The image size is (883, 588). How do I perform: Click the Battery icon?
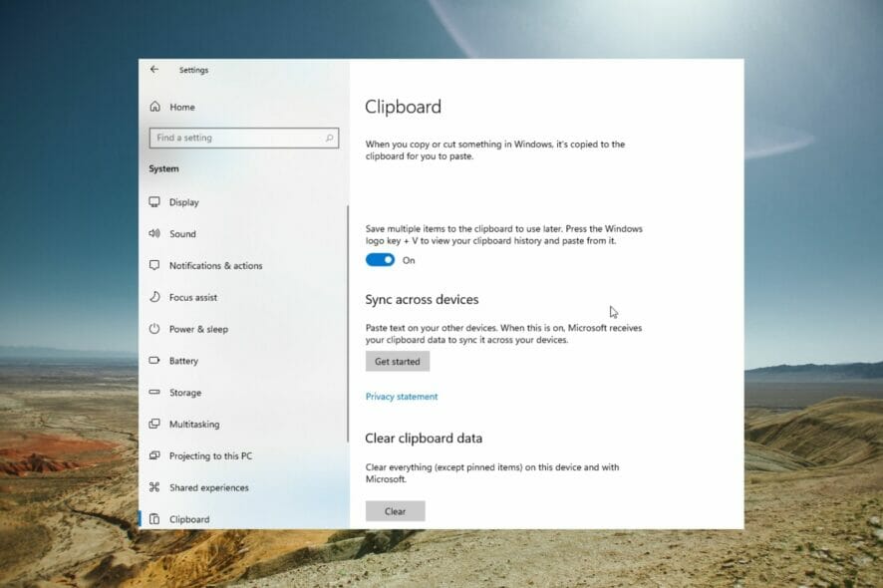click(154, 360)
